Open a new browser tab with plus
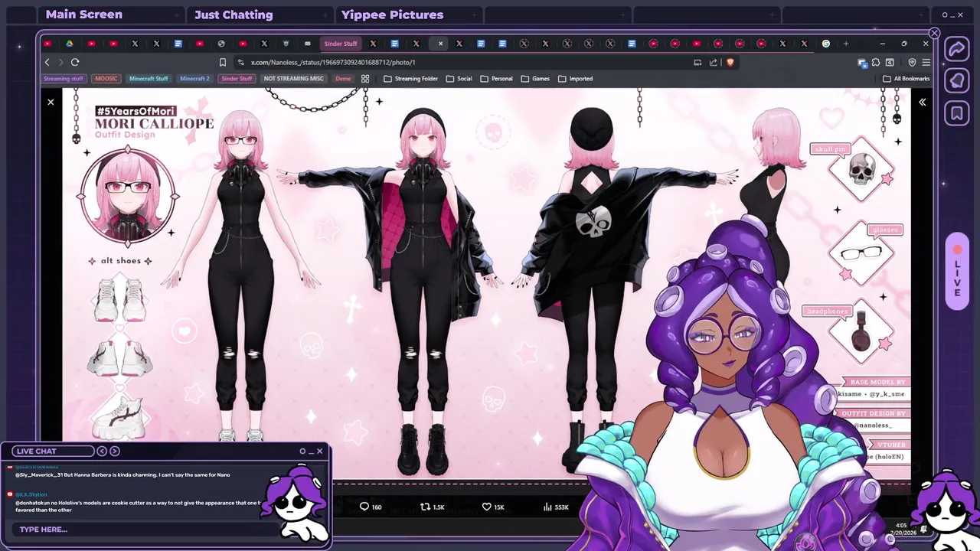Viewport: 980px width, 551px height. click(846, 44)
